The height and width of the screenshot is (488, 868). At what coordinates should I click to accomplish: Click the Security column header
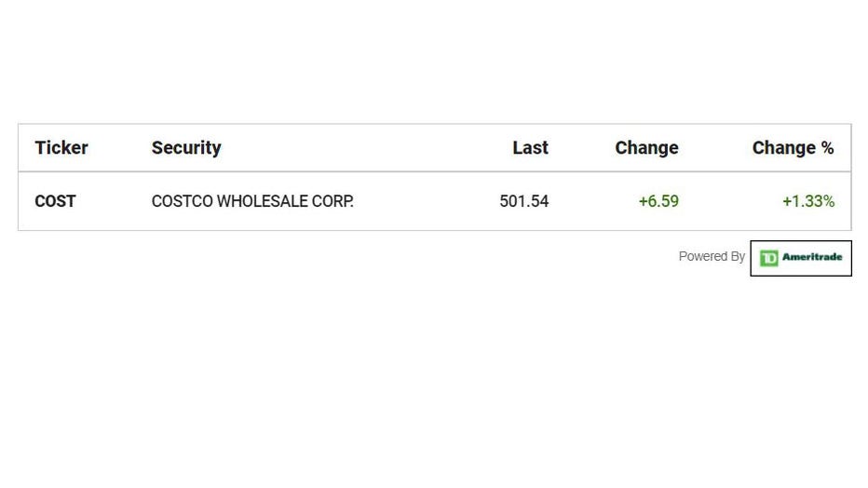pyautogui.click(x=186, y=148)
